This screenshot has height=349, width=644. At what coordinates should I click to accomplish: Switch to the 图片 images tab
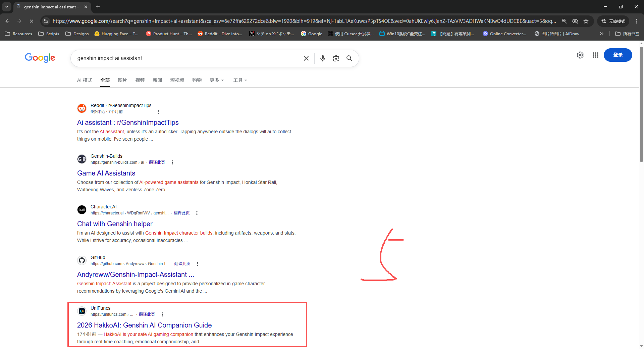[122, 80]
